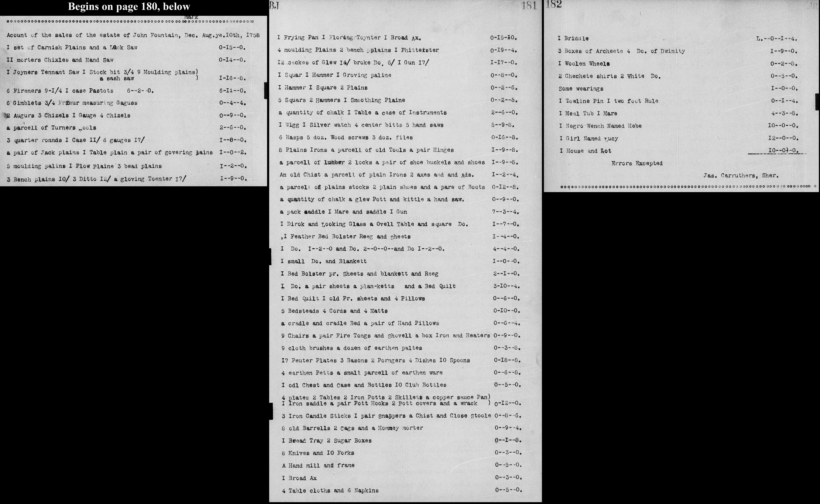This screenshot has width=820, height=504.
Task: Select 'I Feather Bed Bolster Reeg and sheets'
Action: (x=346, y=237)
